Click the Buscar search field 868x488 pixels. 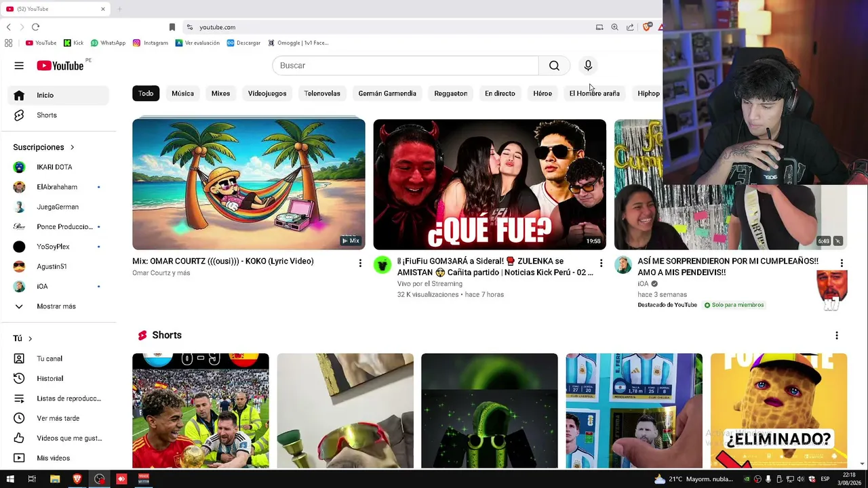pos(406,66)
